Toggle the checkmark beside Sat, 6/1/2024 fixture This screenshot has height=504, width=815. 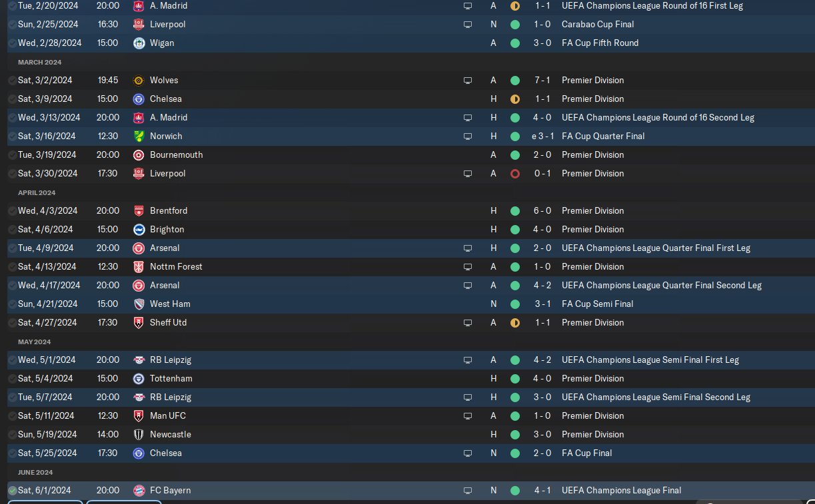click(x=12, y=491)
